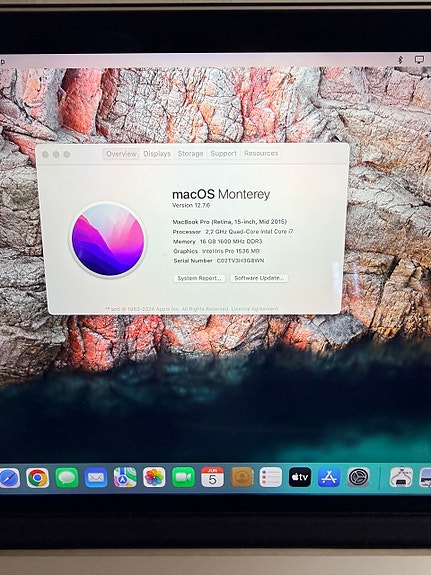Switch to the Storage tab
431x575 pixels.
(190, 154)
